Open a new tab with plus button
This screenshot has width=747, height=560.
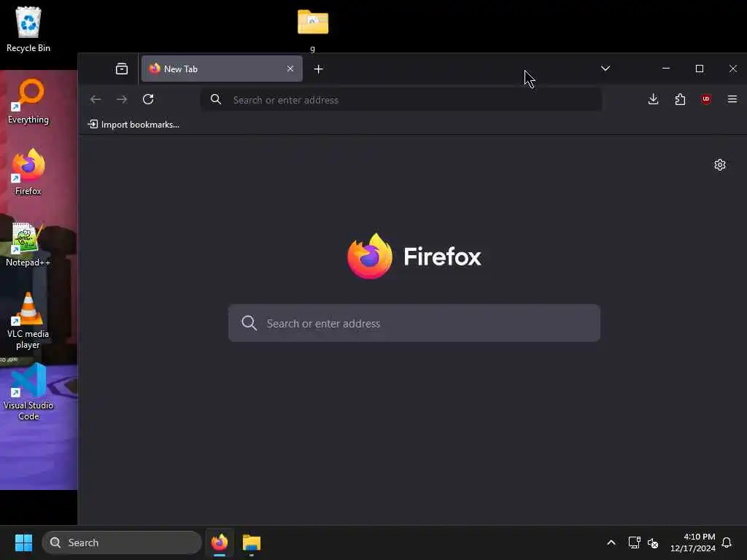pos(318,69)
